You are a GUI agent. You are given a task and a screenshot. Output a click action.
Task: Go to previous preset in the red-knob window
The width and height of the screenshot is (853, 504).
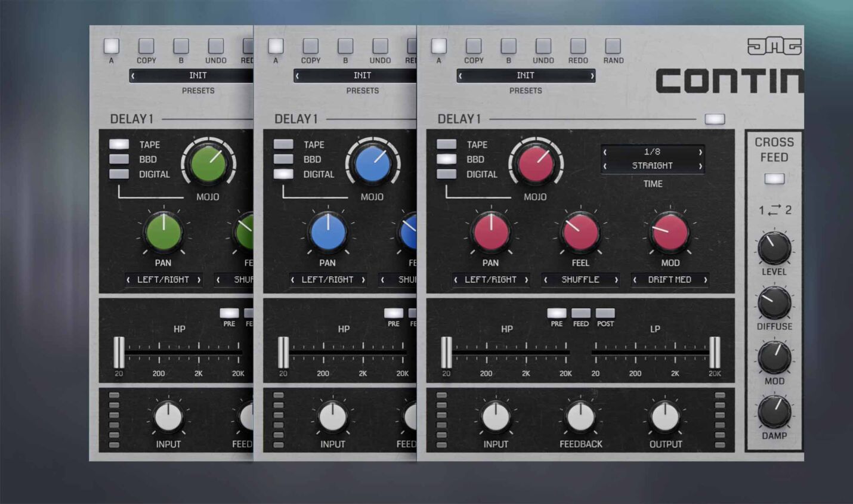pos(461,76)
